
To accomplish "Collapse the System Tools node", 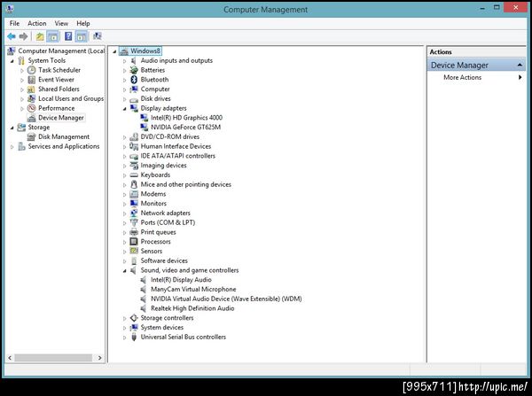I will click(x=12, y=61).
